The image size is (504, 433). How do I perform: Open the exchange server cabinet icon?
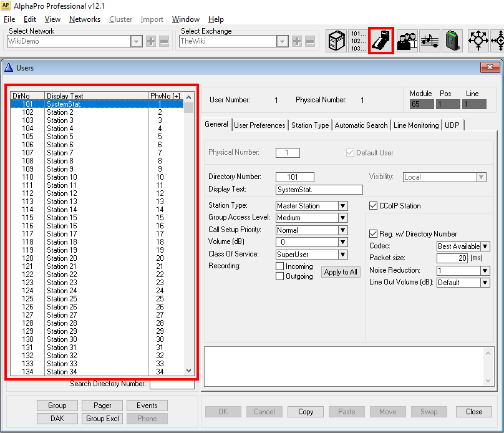[x=337, y=41]
